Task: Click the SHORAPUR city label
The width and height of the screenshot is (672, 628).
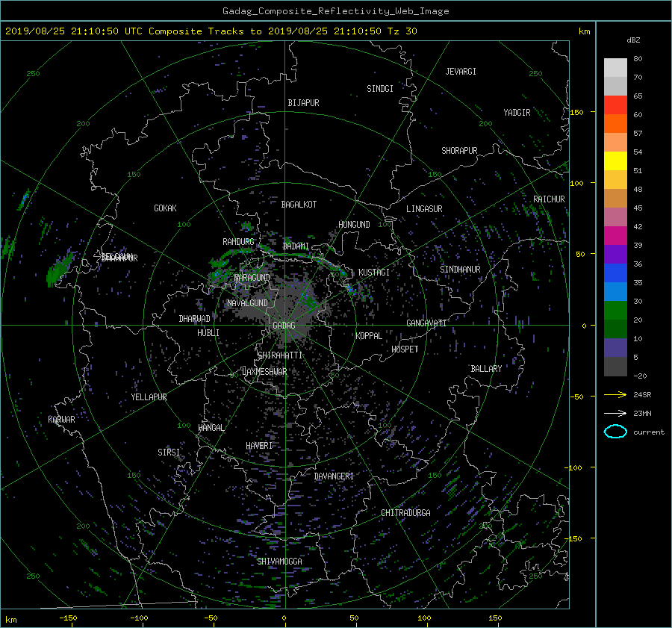Action: [x=459, y=151]
